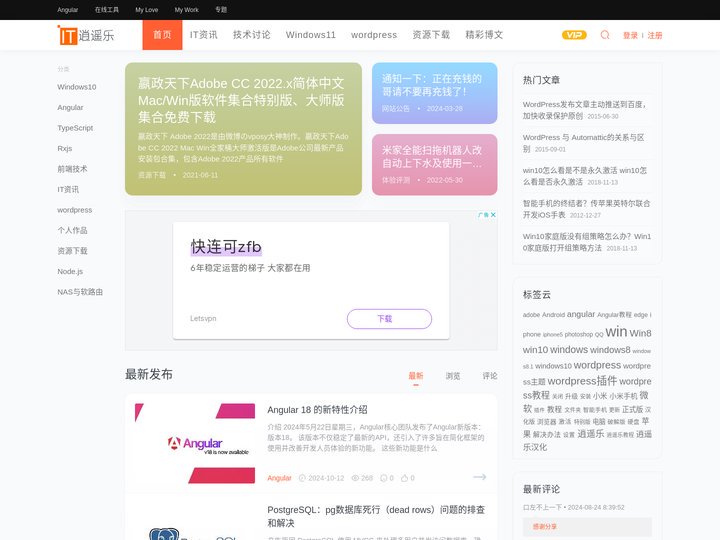The width and height of the screenshot is (720, 540).
Task: Select 前端技术 category in sidebar
Action: point(72,169)
